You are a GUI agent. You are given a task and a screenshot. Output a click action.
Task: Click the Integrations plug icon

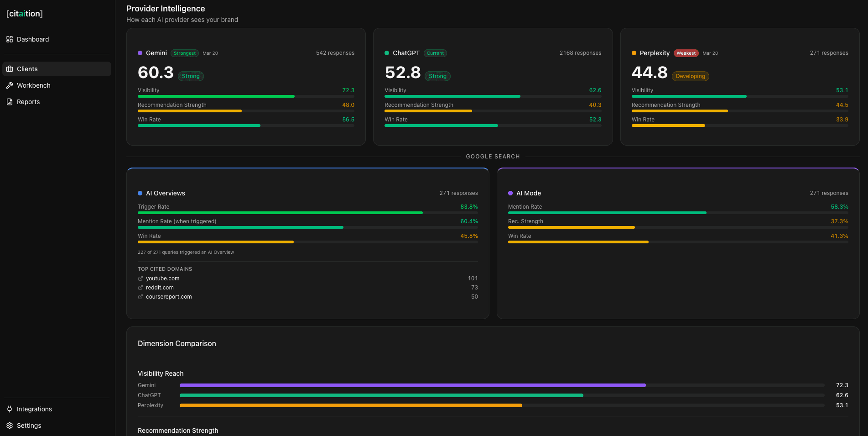10,409
